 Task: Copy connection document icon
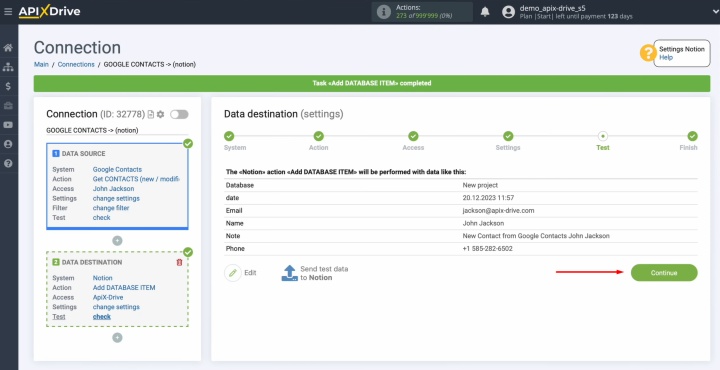[x=151, y=114]
